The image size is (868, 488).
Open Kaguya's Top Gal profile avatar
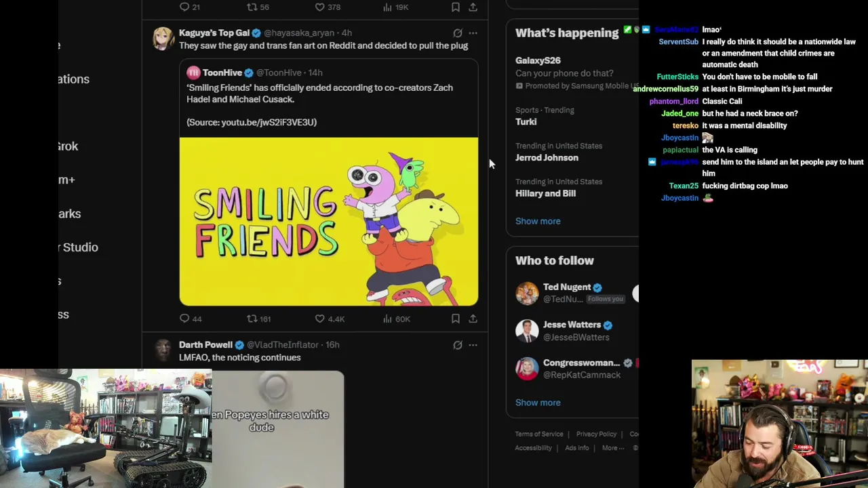pos(163,39)
